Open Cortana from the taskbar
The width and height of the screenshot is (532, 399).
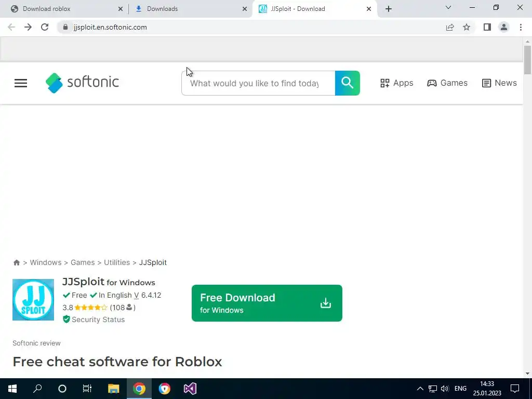pyautogui.click(x=62, y=389)
